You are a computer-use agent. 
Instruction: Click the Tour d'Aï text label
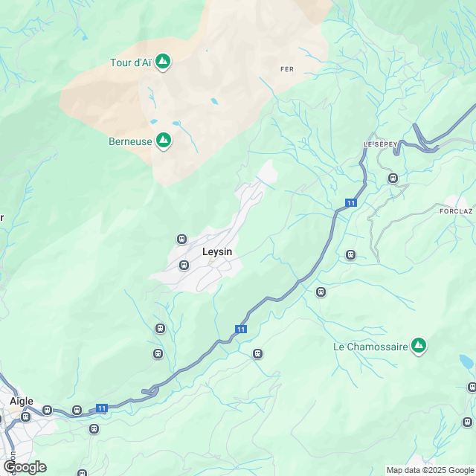(x=131, y=62)
